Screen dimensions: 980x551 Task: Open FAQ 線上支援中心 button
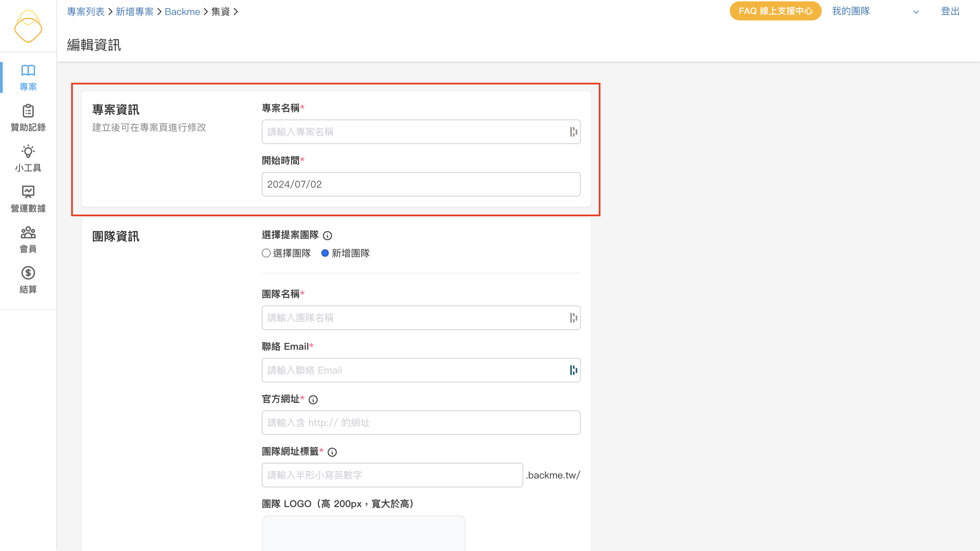tap(775, 11)
